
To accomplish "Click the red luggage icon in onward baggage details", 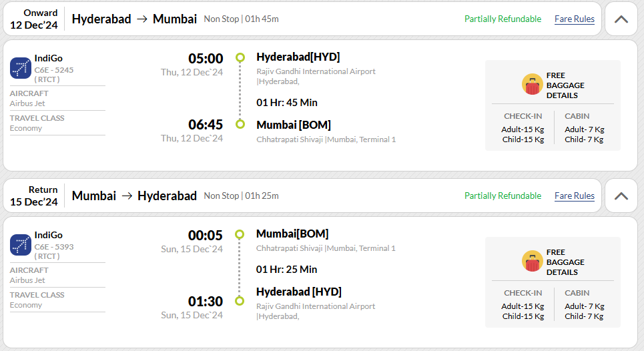I will [x=533, y=85].
